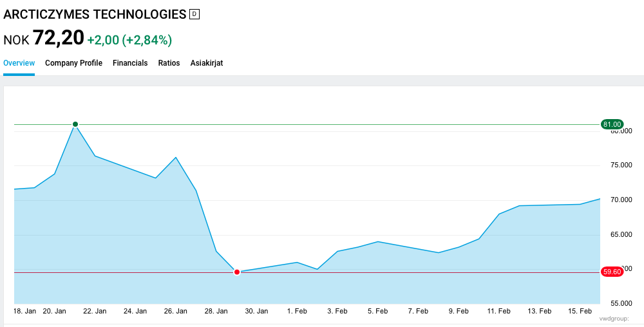Viewport: 644px width, 327px height.
Task: Click the vwdgroup attribution text
Action: tap(613, 319)
